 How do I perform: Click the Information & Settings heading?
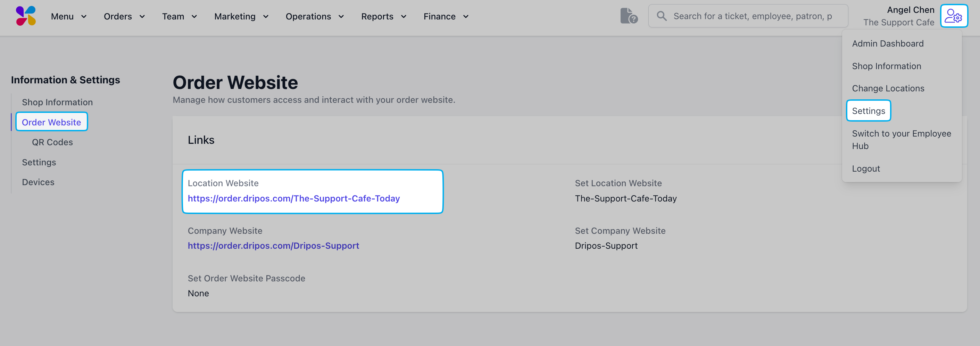coord(65,80)
